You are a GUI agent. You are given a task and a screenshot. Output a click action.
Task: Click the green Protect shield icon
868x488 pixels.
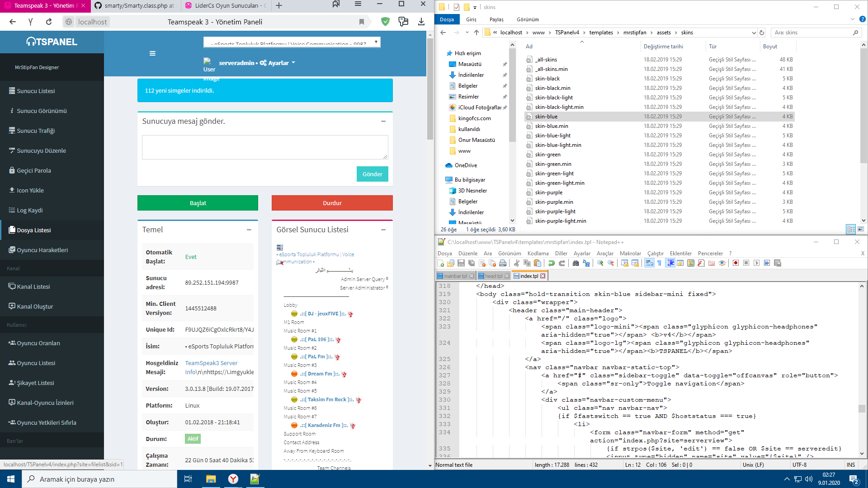[x=385, y=22]
